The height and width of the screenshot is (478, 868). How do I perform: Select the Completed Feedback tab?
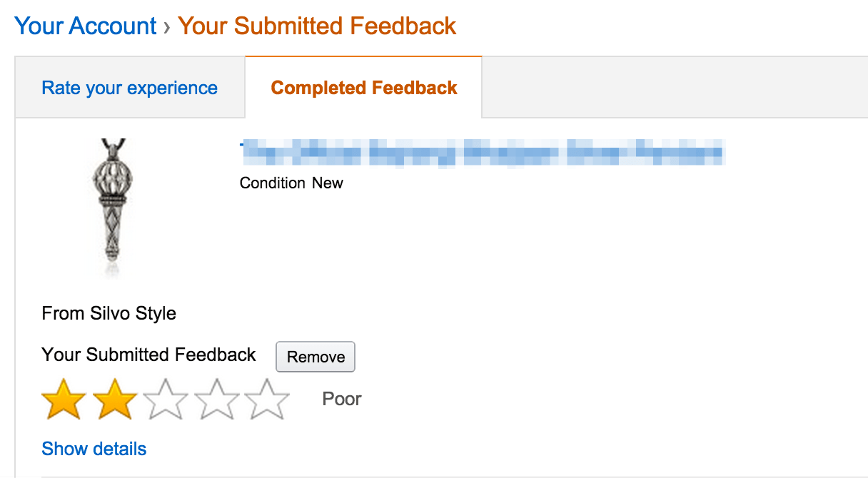(x=363, y=87)
